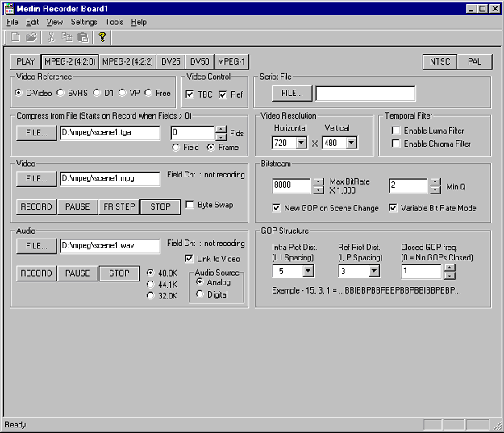The width and height of the screenshot is (504, 433).
Task: Click the New document toolbar icon
Action: coord(15,37)
